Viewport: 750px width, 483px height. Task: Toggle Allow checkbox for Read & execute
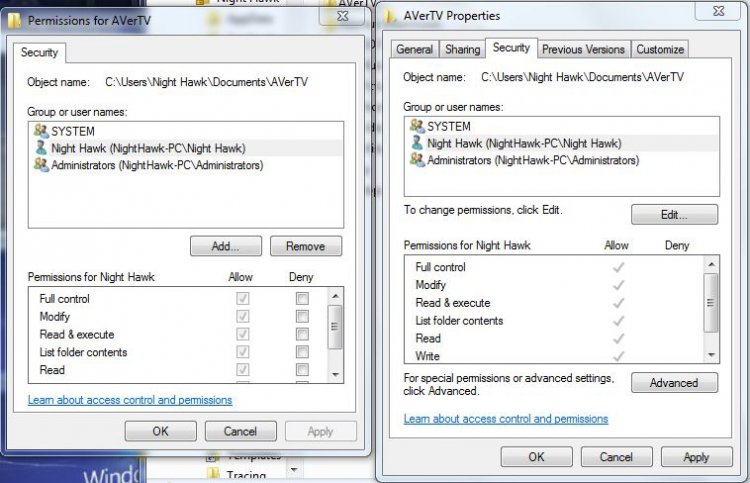243,334
